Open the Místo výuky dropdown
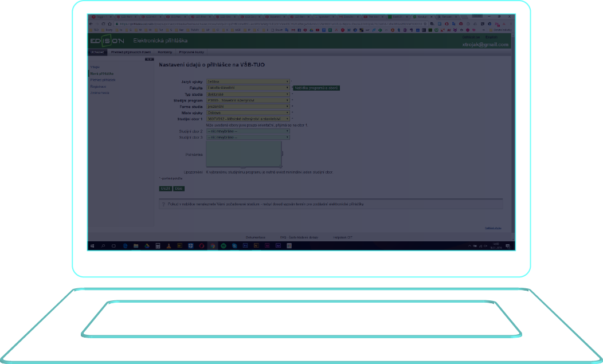603x364 pixels. click(248, 113)
